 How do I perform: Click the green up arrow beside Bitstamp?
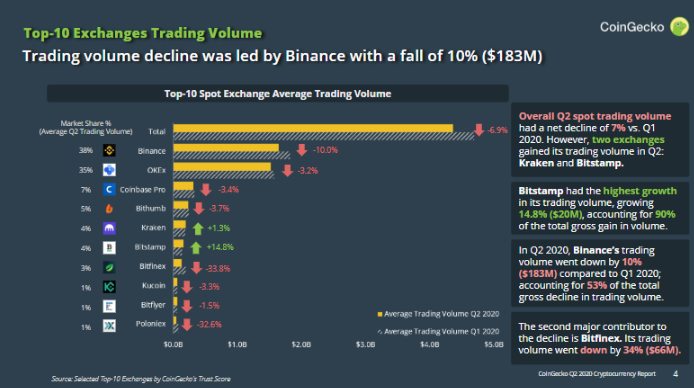click(196, 248)
